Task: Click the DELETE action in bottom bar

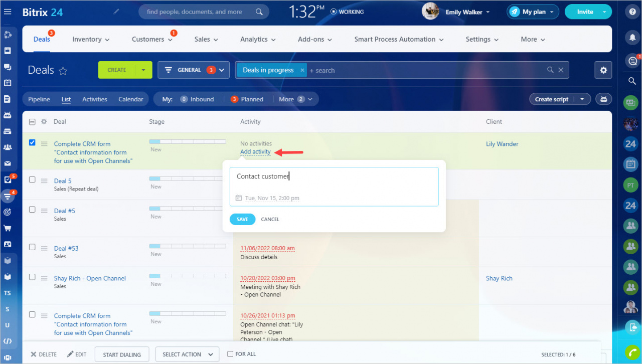Action: pos(44,354)
